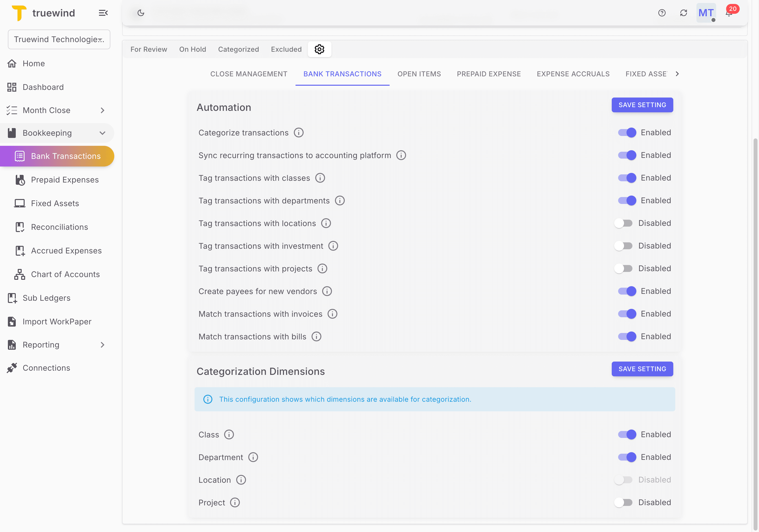Disable the Categorize transactions toggle
759x532 pixels.
click(627, 132)
